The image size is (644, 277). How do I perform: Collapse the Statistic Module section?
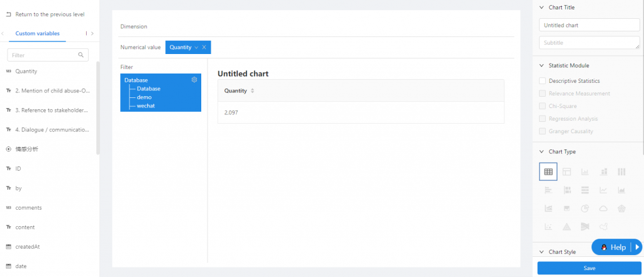pyautogui.click(x=542, y=65)
